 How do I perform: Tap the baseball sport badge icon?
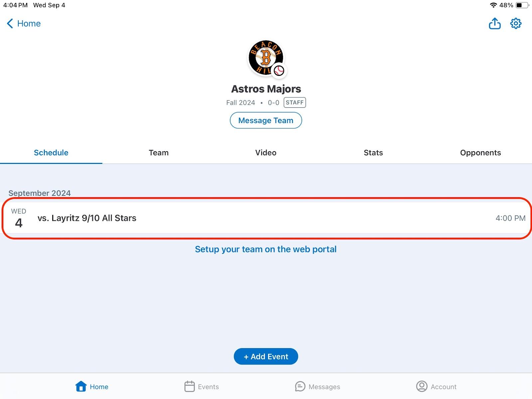(279, 70)
